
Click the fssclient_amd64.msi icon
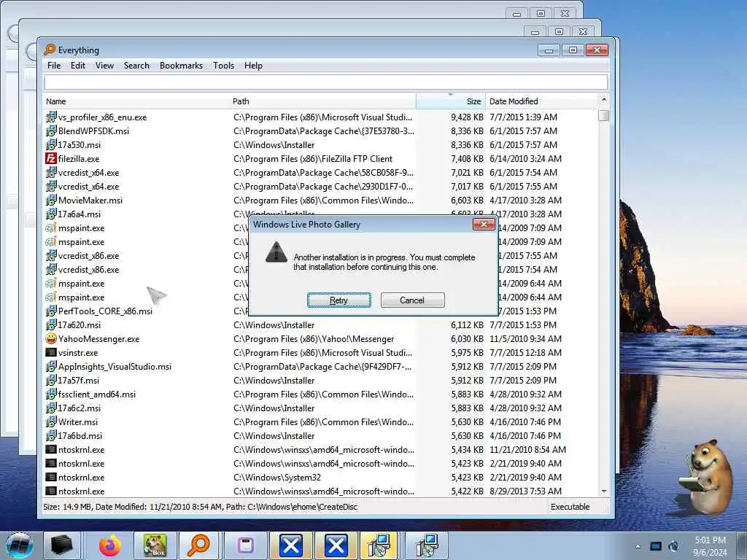click(x=51, y=394)
